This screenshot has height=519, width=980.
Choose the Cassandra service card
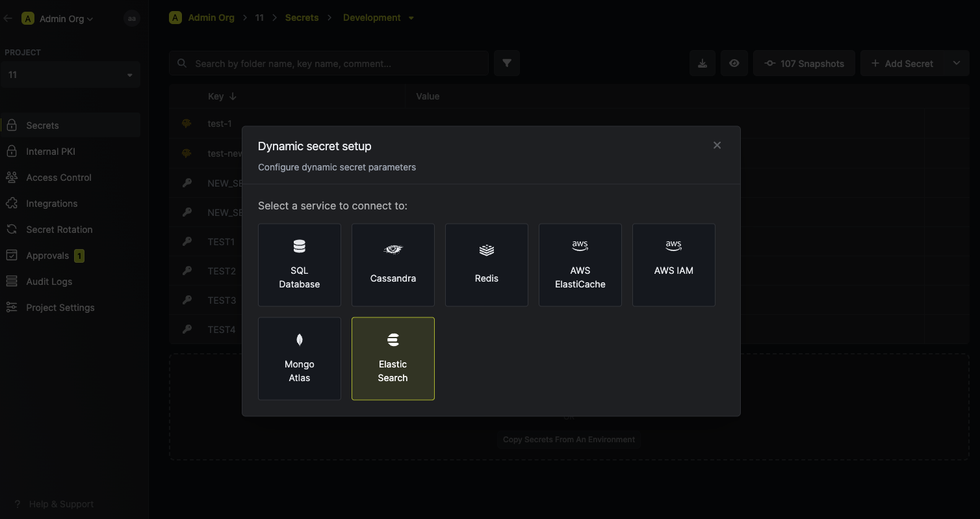click(393, 265)
